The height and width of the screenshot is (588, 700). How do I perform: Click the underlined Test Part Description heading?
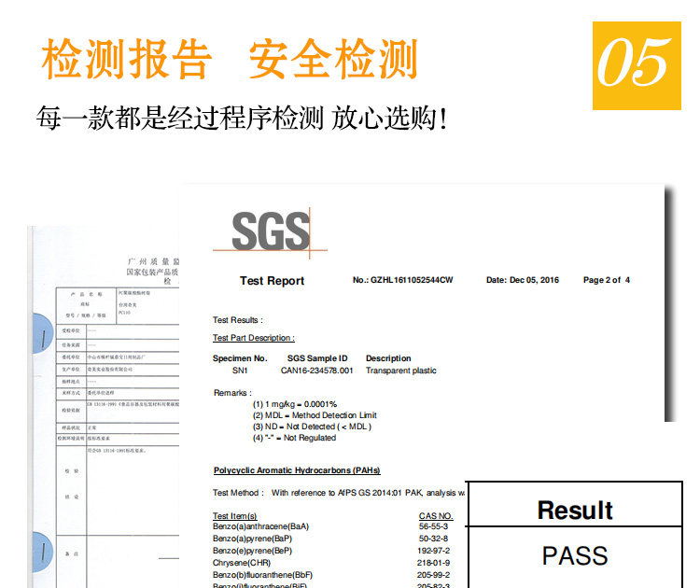[x=254, y=338]
